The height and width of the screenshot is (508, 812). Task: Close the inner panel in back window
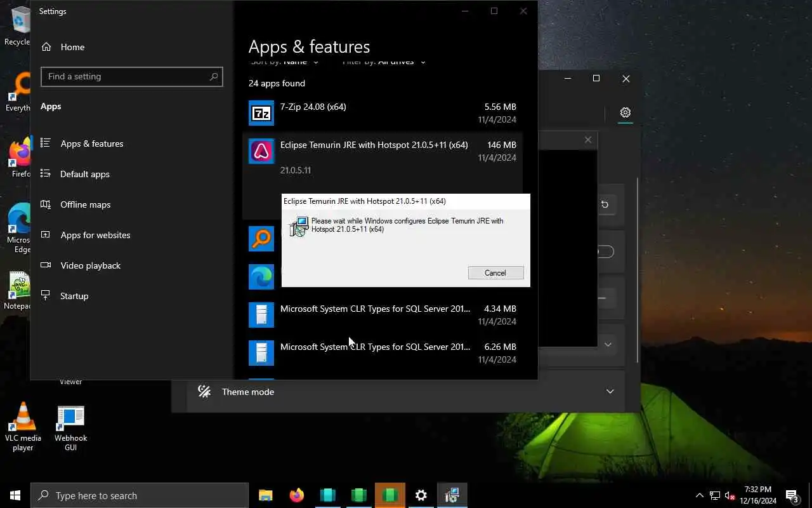tap(588, 140)
